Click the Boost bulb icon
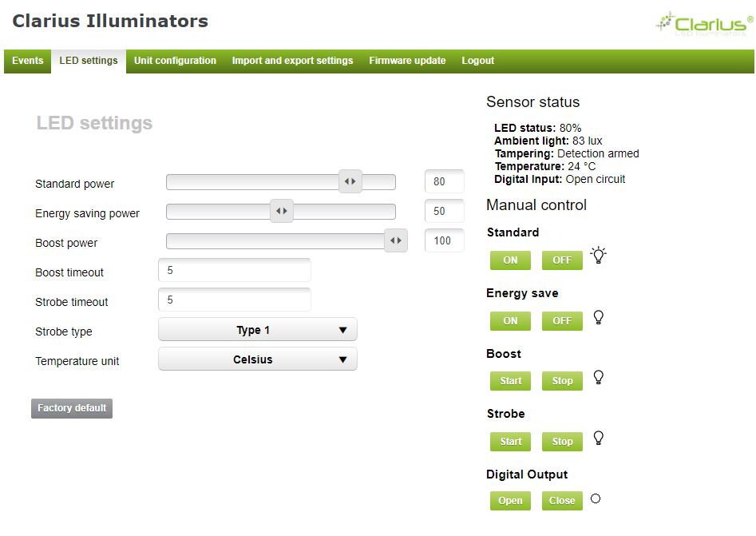The image size is (756, 536). coord(599,377)
